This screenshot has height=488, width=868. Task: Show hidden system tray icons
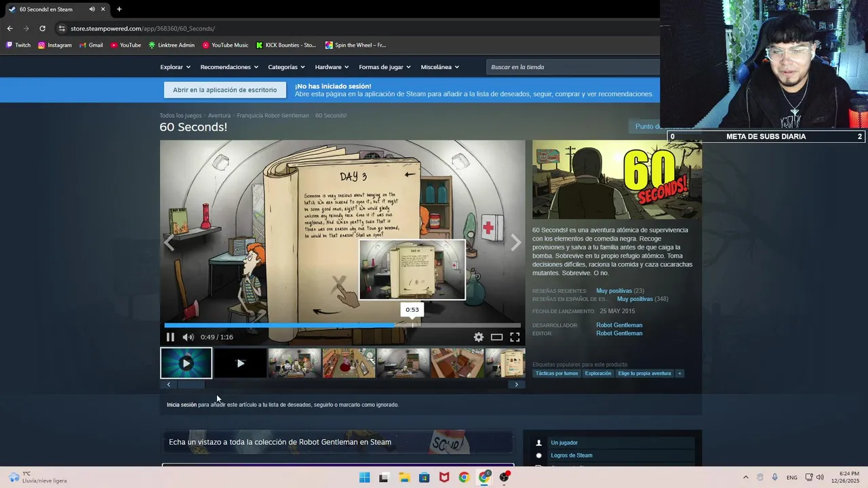tap(746, 477)
